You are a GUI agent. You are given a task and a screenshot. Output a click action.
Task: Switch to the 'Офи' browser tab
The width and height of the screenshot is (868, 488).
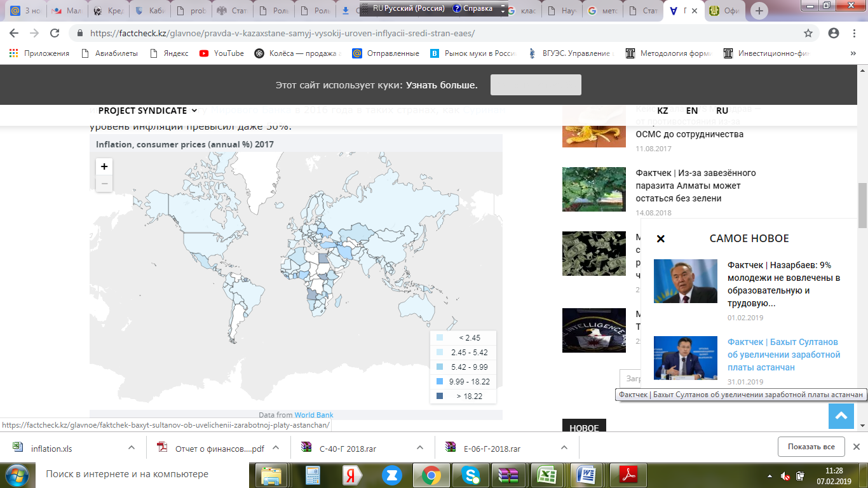click(x=726, y=11)
